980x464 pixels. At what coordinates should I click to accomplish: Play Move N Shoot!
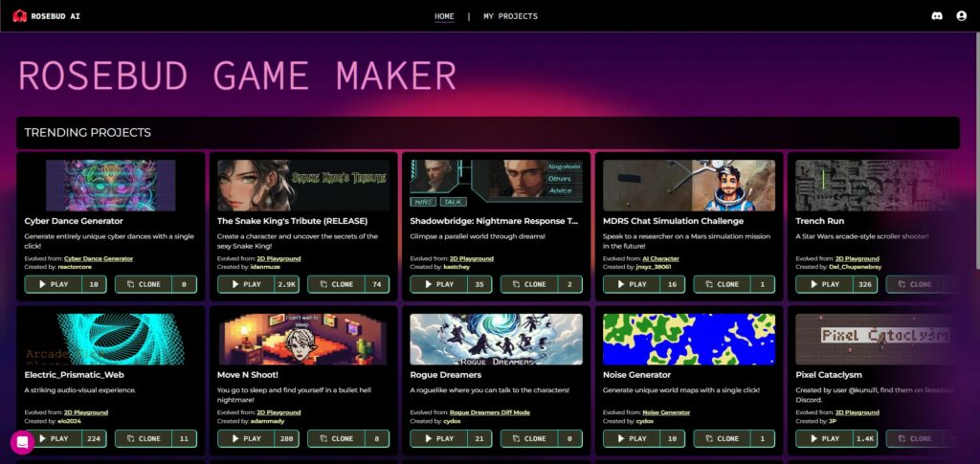click(246, 438)
